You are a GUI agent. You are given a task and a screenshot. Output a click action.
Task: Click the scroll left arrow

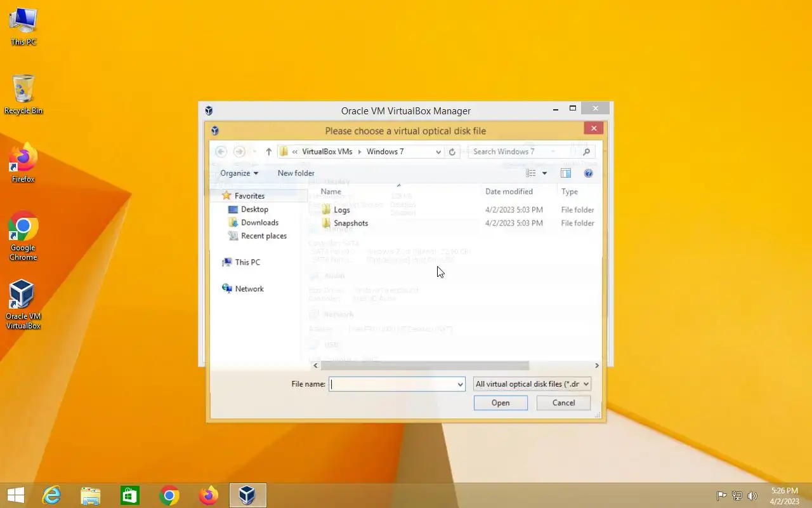click(316, 366)
